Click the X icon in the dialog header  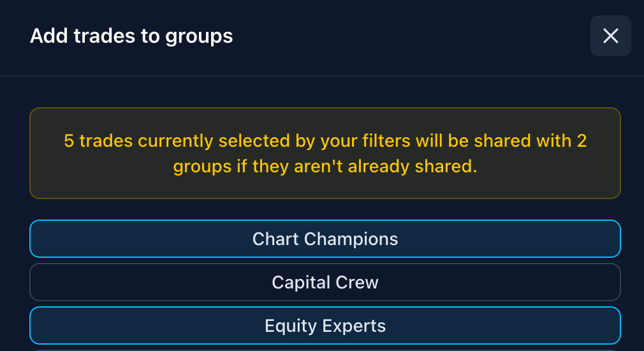click(610, 36)
